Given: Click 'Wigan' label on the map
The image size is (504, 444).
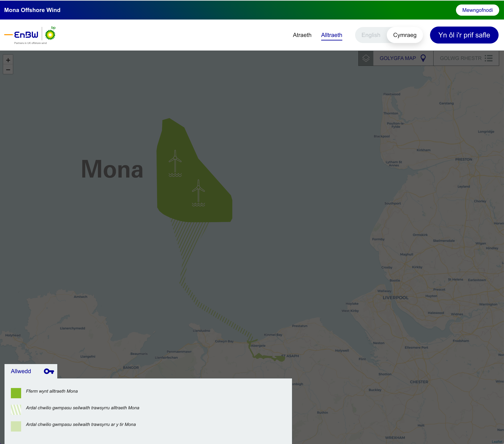Looking at the screenshot, I should click(x=481, y=243).
